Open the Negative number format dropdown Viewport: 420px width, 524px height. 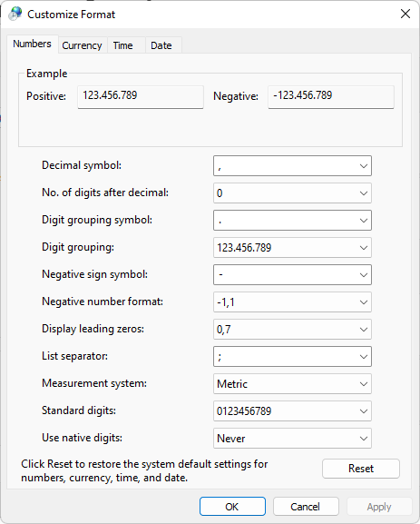click(x=292, y=302)
